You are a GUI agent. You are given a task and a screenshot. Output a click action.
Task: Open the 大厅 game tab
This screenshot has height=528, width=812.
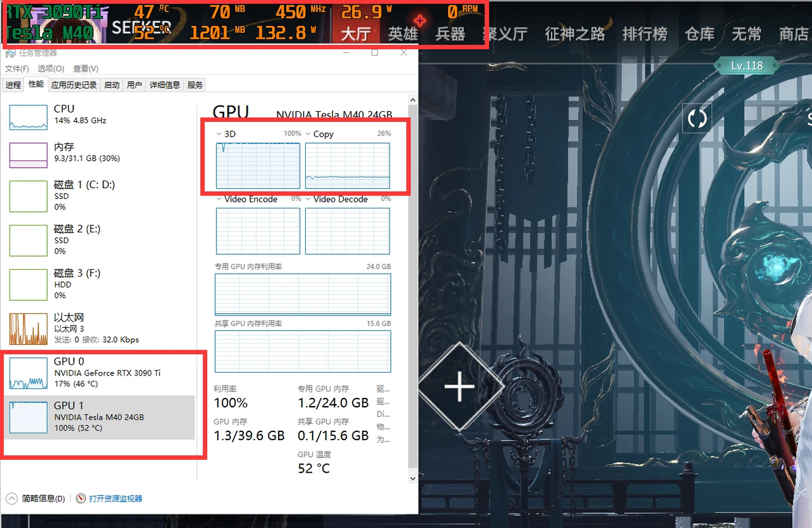pyautogui.click(x=356, y=34)
